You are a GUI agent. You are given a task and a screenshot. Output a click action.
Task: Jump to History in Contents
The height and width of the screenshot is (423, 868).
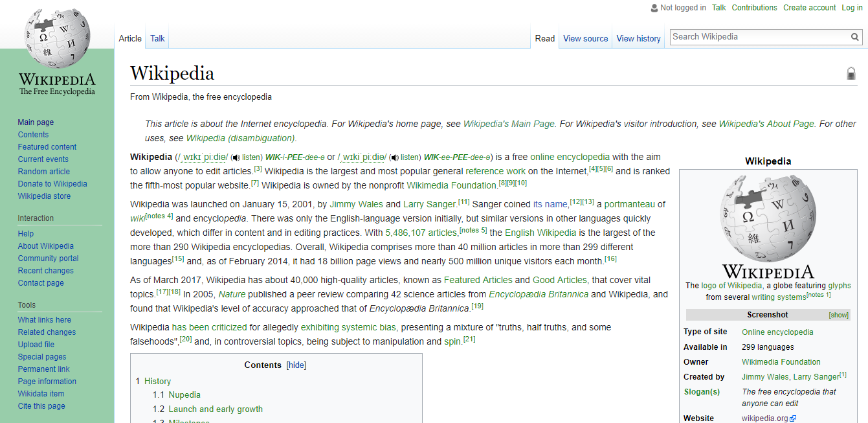click(x=157, y=382)
